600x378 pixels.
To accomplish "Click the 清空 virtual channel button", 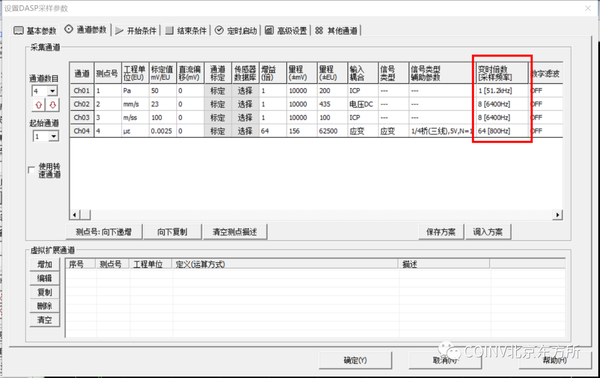I will coord(45,320).
